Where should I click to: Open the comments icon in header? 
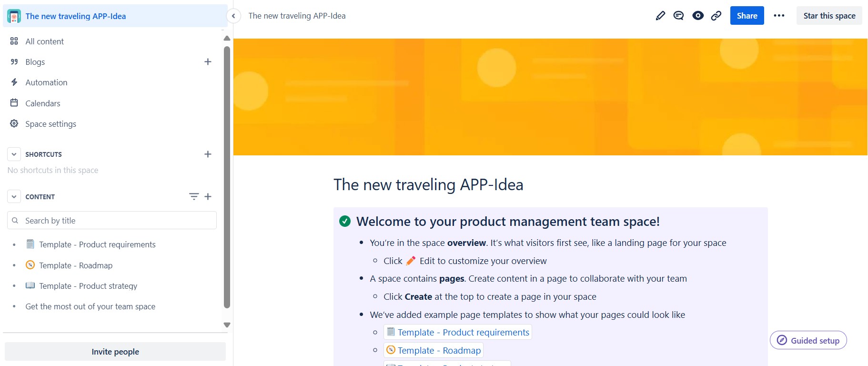tap(678, 16)
